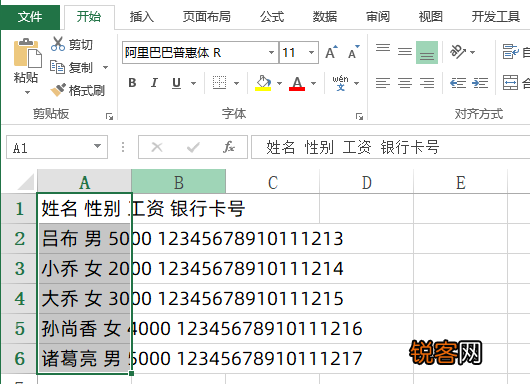Screen dimensions: 530x384
Task: Toggle bottom align highlighted button
Action: (x=427, y=52)
